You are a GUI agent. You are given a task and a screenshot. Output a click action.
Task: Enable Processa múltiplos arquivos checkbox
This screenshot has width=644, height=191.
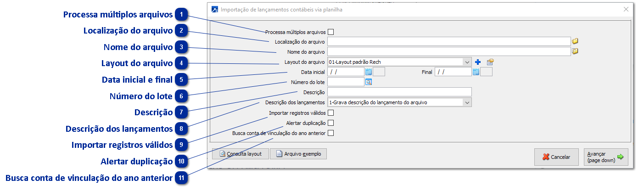pyautogui.click(x=330, y=32)
